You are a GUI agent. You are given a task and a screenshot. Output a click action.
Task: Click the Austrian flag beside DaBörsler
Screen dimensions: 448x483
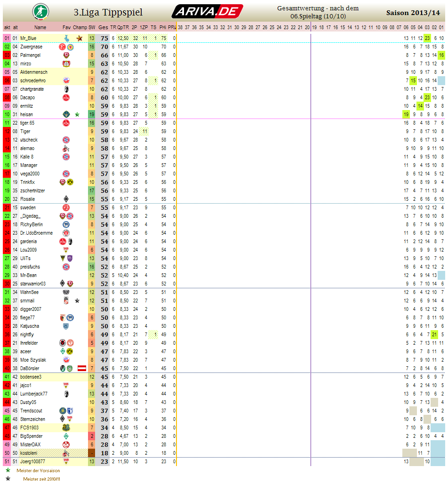(82, 368)
